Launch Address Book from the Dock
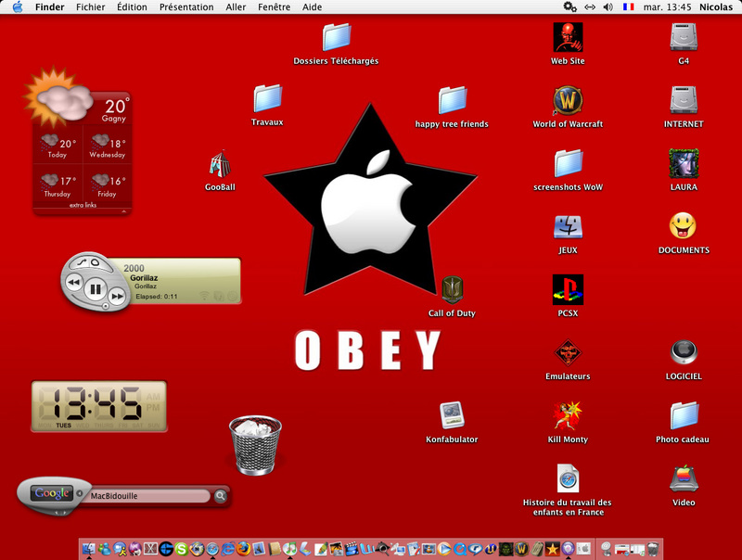 (x=274, y=549)
